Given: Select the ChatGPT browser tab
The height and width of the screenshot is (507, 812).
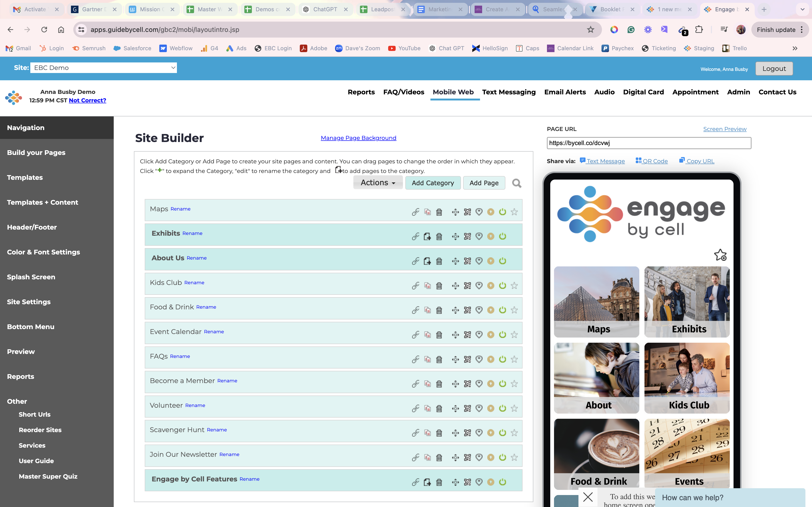Looking at the screenshot, I should [323, 9].
